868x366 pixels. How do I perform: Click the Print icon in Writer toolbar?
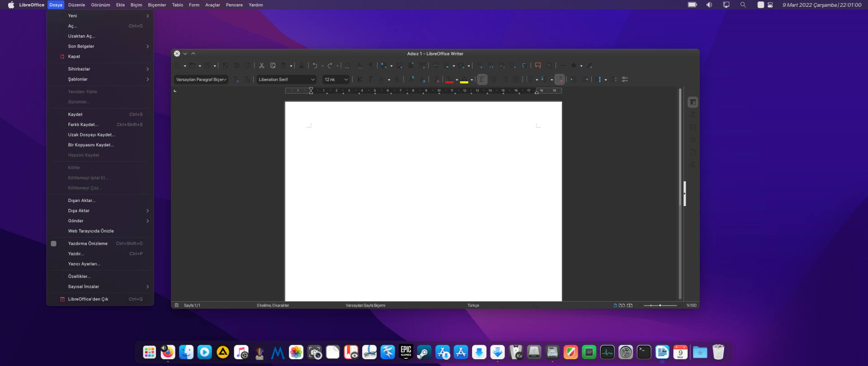[x=236, y=66]
